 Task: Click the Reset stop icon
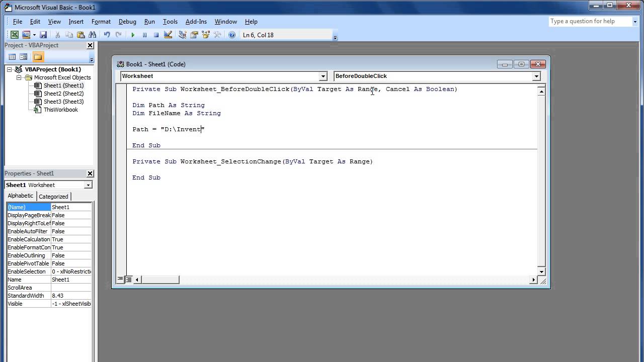[x=156, y=35]
